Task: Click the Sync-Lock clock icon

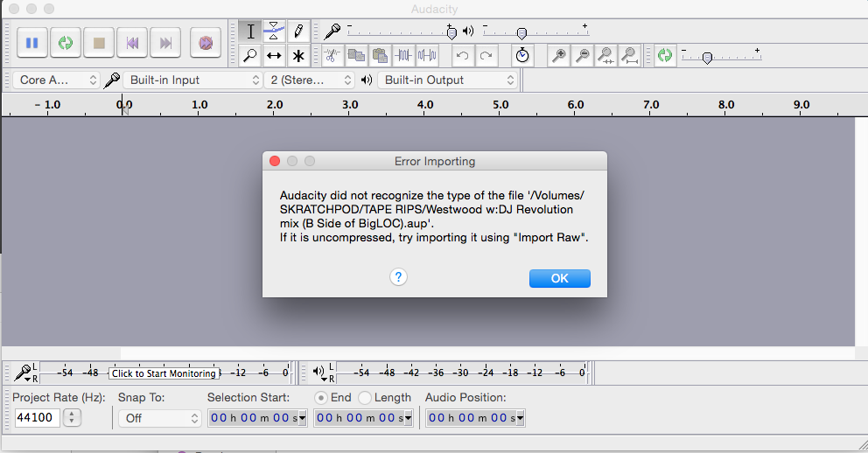Action: pyautogui.click(x=522, y=55)
